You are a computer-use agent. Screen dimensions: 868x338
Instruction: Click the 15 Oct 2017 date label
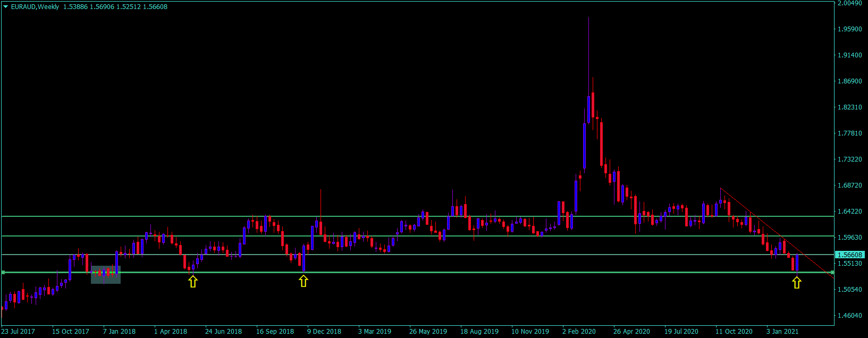pos(71,332)
